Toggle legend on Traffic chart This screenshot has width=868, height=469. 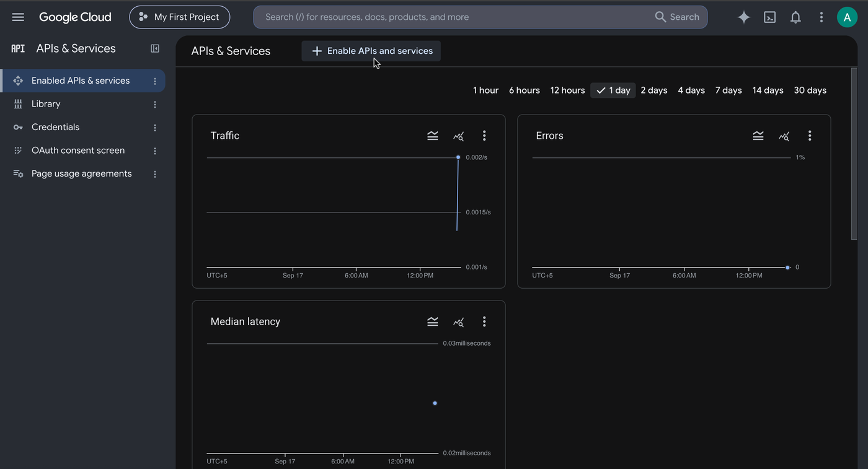coord(433,136)
